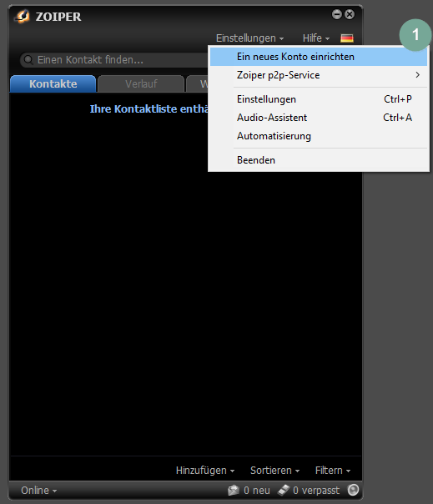Open the Sortieren dropdown

274,471
